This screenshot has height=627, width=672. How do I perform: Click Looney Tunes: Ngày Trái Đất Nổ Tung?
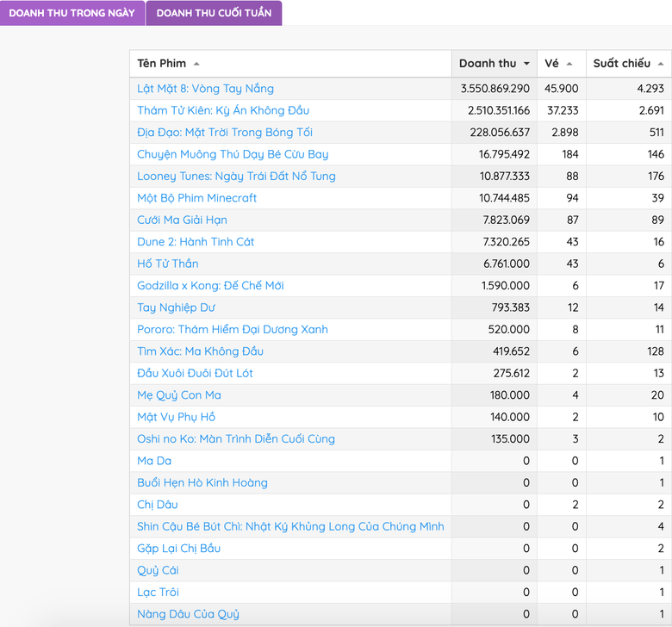[x=236, y=176]
